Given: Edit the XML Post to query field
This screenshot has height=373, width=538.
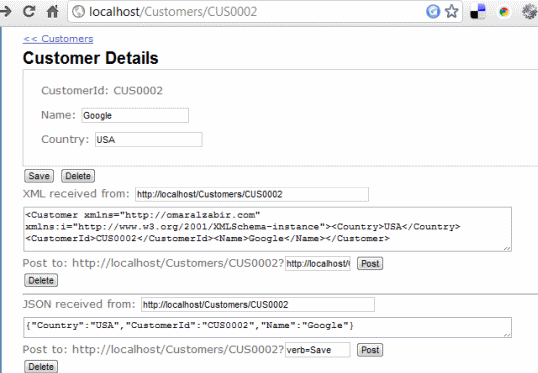Looking at the screenshot, I should [x=318, y=264].
